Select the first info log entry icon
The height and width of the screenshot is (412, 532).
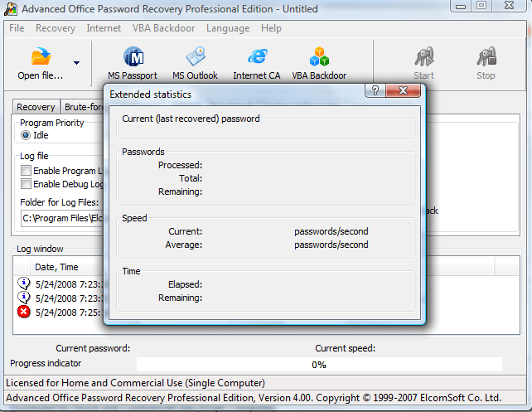24,283
